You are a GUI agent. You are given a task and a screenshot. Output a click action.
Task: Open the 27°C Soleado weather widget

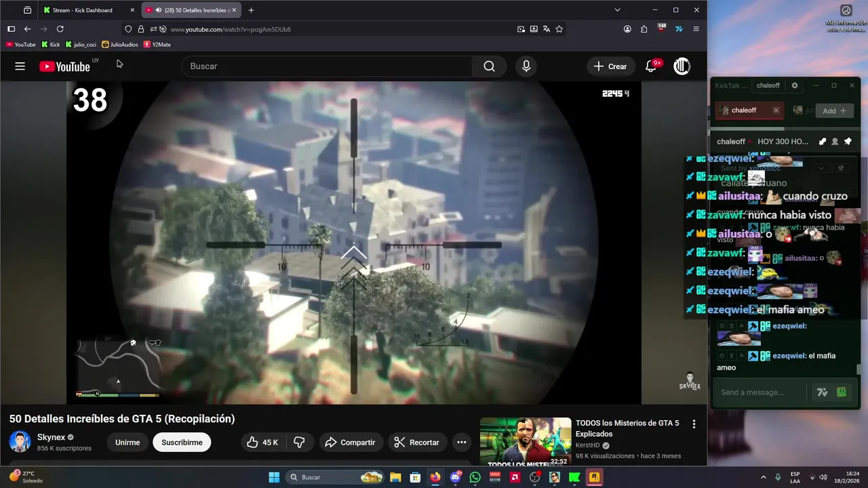[26, 477]
